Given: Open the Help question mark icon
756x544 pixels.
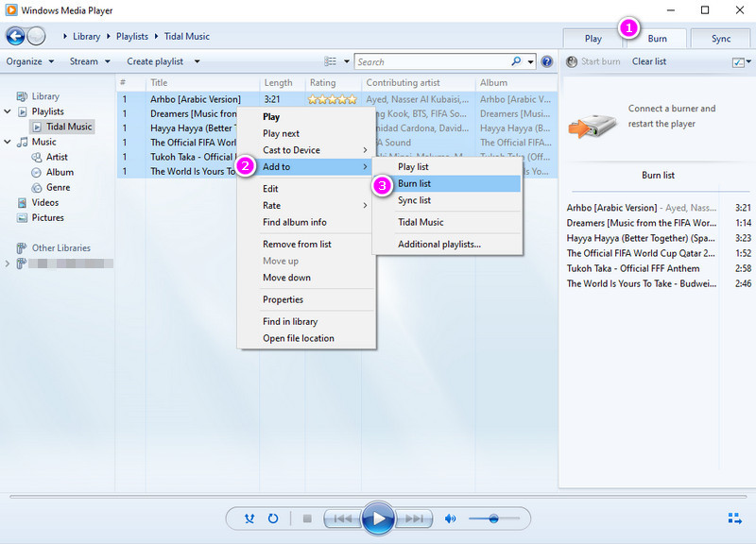Looking at the screenshot, I should pos(546,61).
